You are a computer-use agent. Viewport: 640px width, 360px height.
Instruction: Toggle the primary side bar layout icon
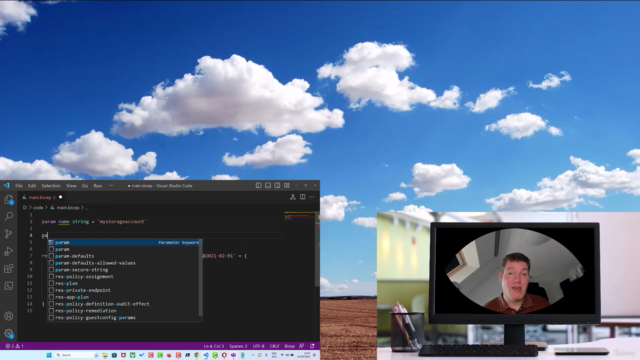258,185
